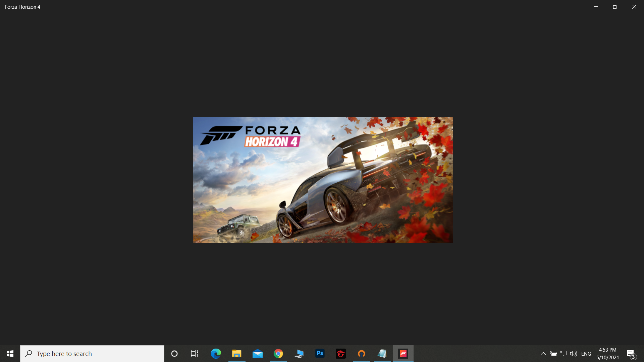Open Mail app from taskbar
The image size is (644, 362).
pos(257,354)
